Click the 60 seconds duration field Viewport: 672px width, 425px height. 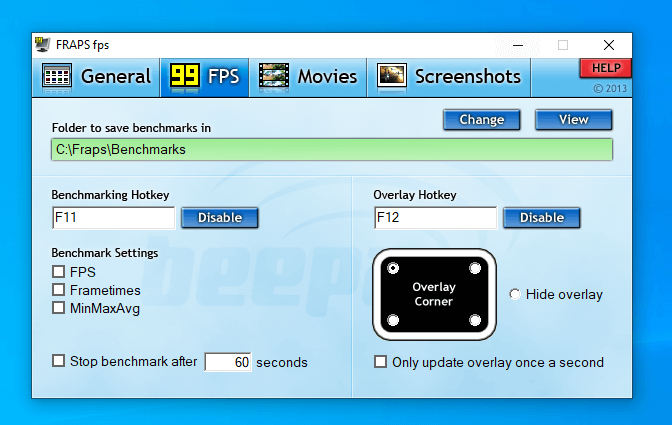(x=228, y=362)
